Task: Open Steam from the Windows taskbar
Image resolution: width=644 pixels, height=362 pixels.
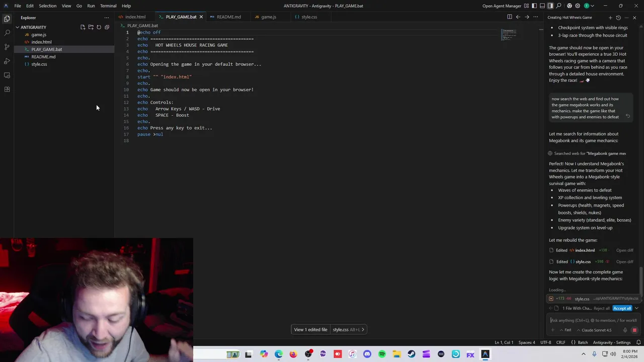Action: (412, 354)
